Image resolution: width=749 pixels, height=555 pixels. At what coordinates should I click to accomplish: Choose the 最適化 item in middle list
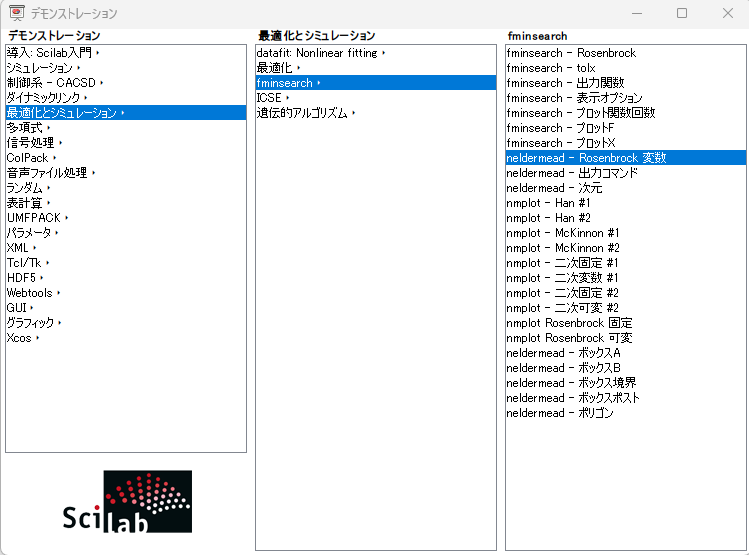pos(274,68)
